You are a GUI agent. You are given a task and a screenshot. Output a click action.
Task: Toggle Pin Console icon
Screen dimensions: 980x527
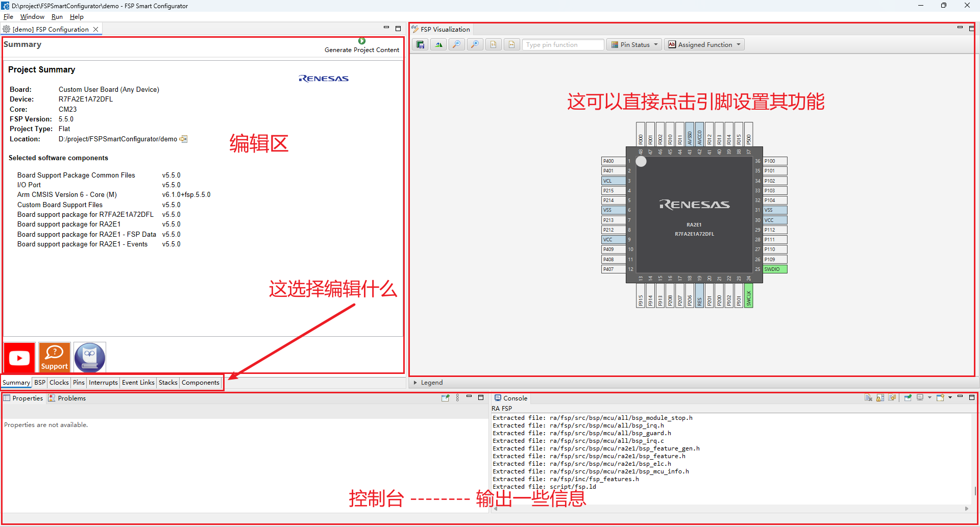click(908, 398)
